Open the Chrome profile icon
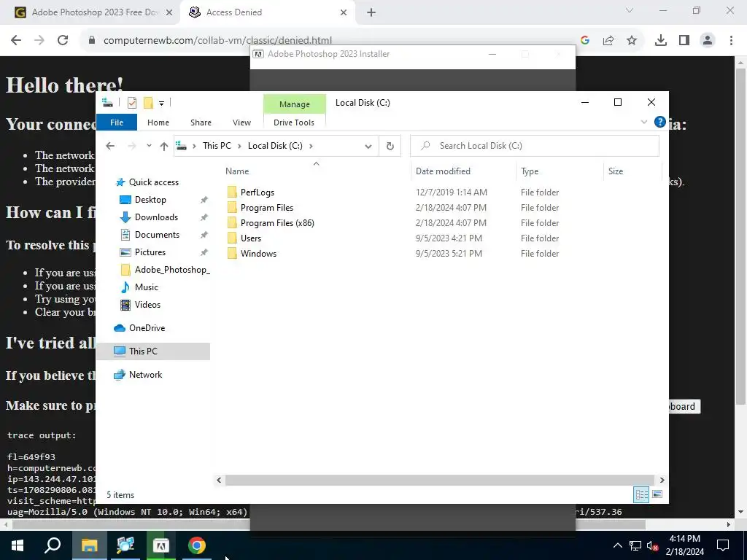 708,41
